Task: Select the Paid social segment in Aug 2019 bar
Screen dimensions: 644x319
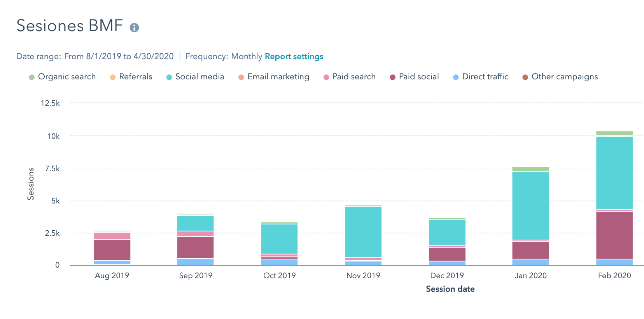Action: [112, 250]
